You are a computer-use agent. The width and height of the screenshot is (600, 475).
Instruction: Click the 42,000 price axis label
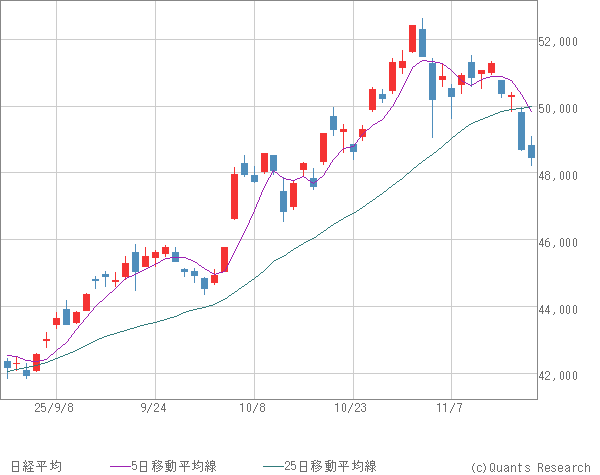tap(562, 376)
